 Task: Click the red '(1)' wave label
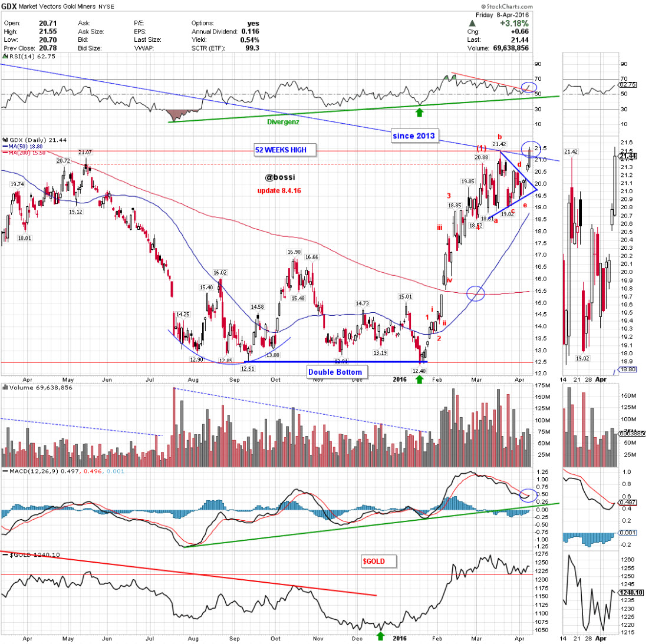tap(482, 148)
